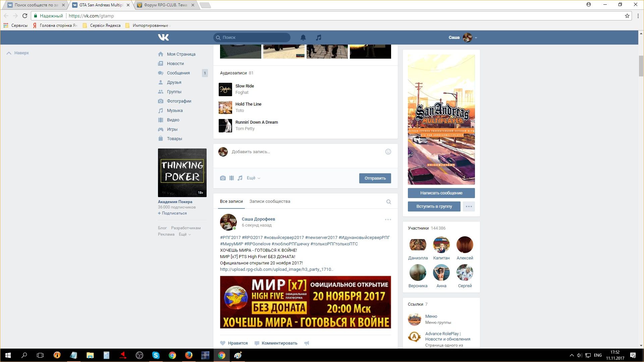644x362 pixels.
Task: Open Академия Покера ad image
Action: [182, 173]
